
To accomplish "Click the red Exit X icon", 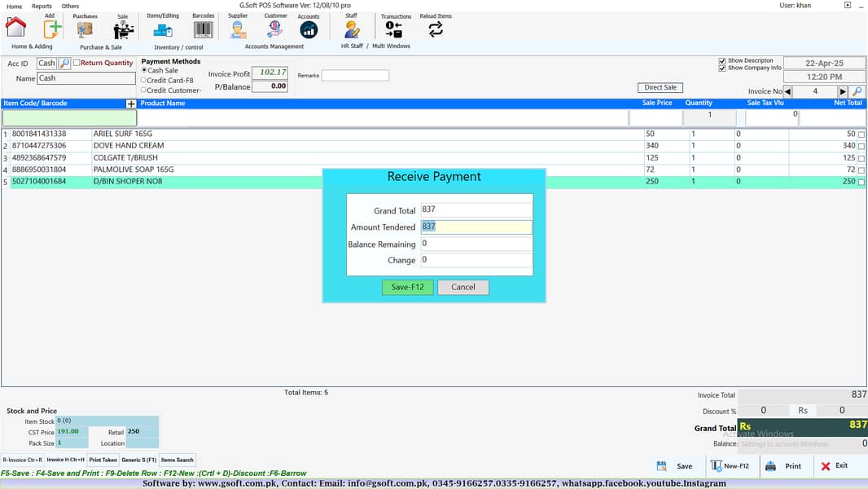I will point(826,465).
